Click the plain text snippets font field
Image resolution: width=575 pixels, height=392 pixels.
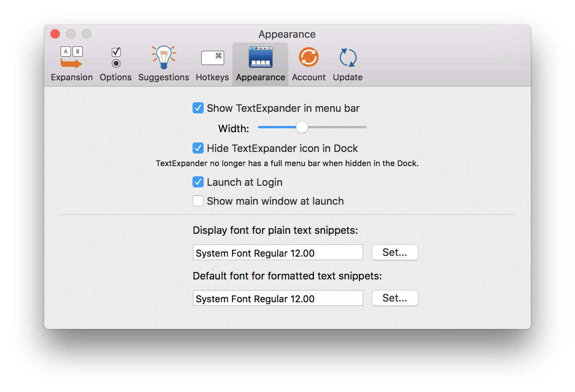tap(278, 252)
